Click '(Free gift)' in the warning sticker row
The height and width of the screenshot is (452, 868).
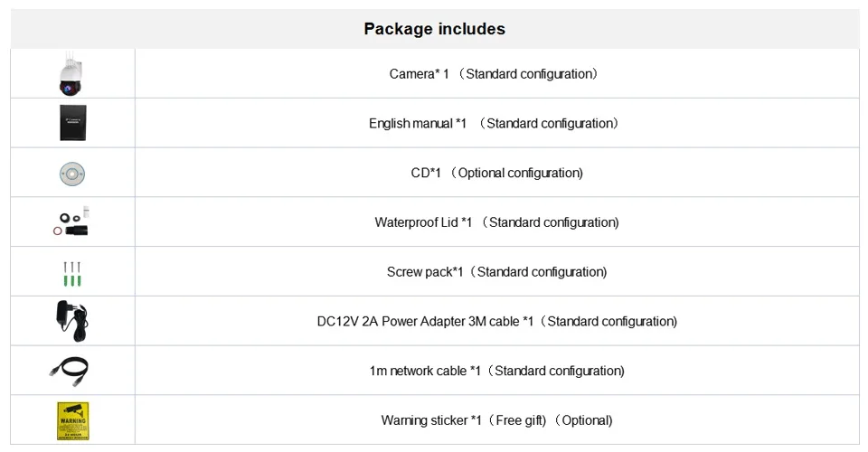pyautogui.click(x=521, y=420)
